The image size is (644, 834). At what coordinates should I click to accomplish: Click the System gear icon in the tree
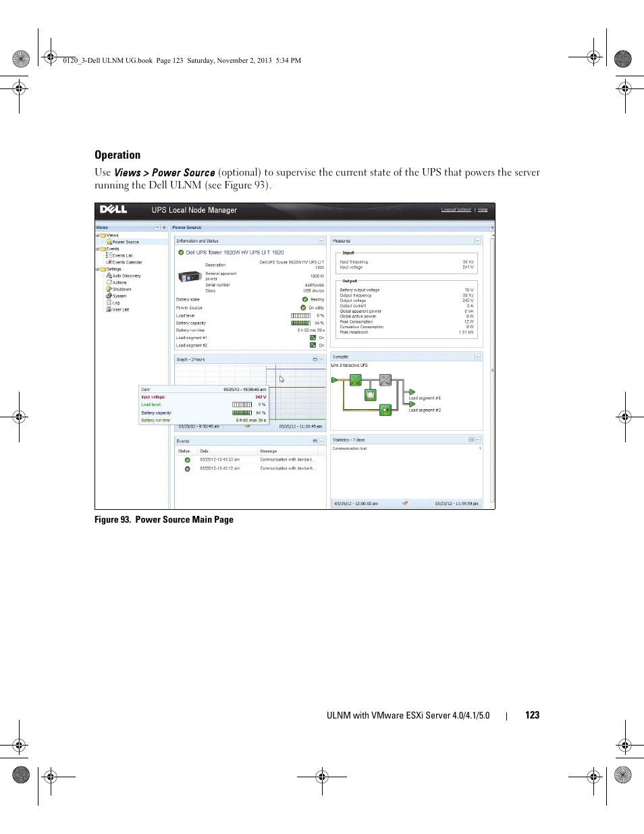click(109, 296)
